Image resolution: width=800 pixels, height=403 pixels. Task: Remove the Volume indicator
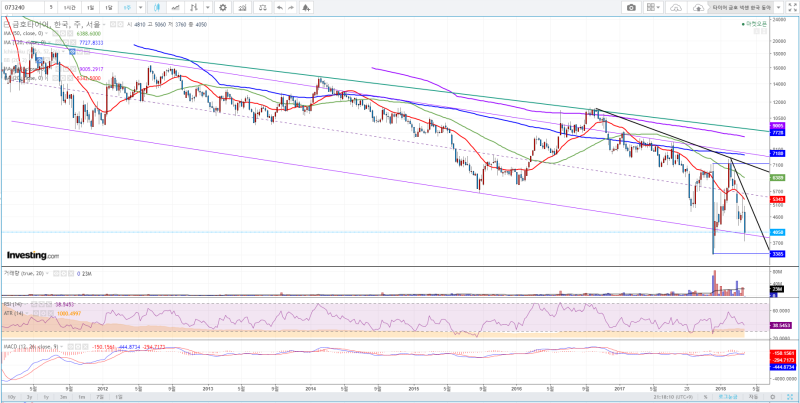[71, 273]
